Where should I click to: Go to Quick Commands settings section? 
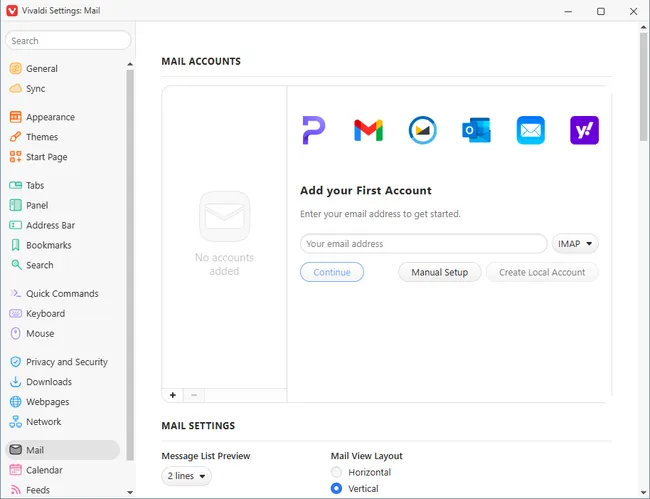pos(62,294)
